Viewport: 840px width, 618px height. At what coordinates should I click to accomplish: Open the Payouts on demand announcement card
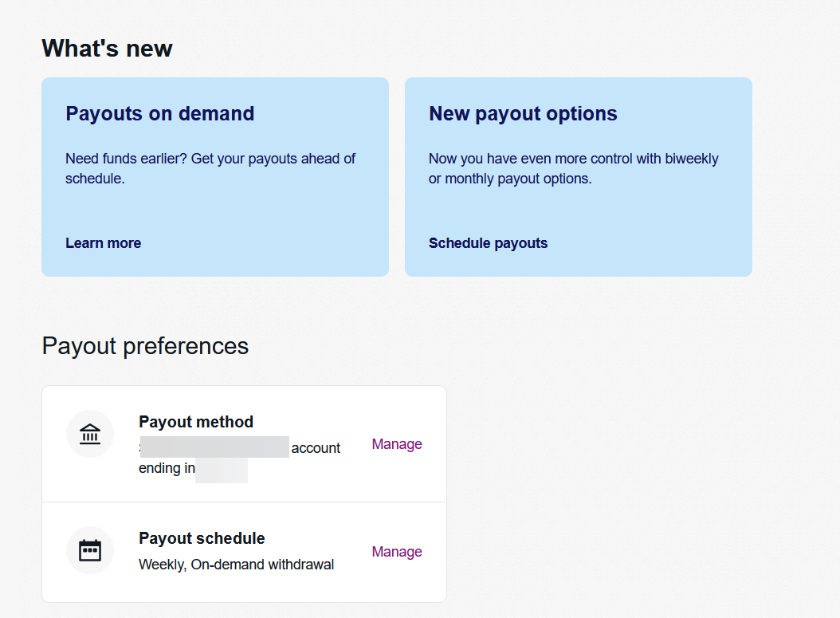215,176
